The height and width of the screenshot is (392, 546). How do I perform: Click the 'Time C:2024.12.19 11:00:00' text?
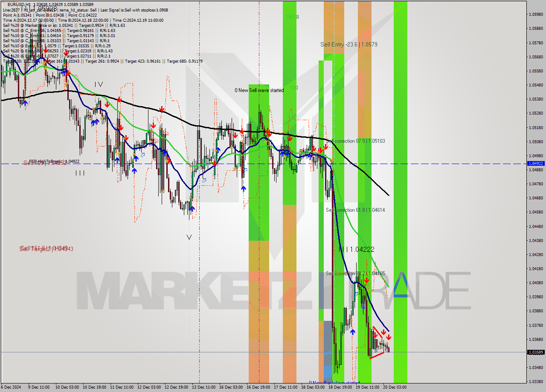(139, 20)
